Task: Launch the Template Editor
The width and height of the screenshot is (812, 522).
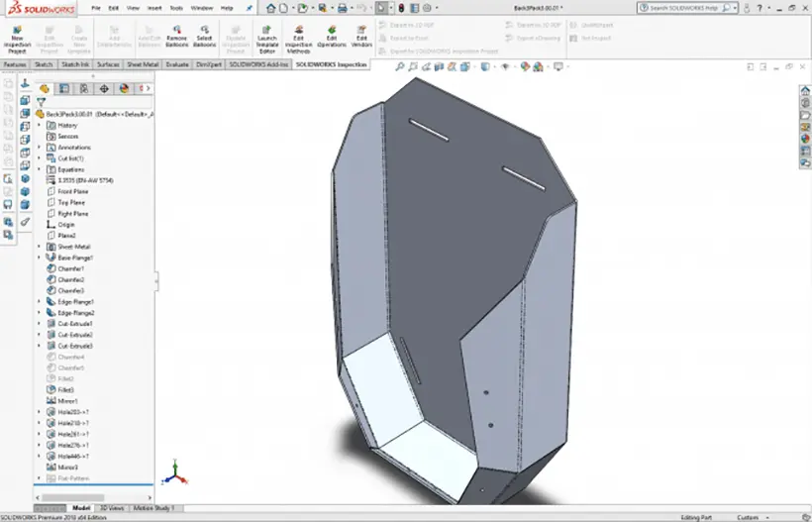Action: point(267,40)
